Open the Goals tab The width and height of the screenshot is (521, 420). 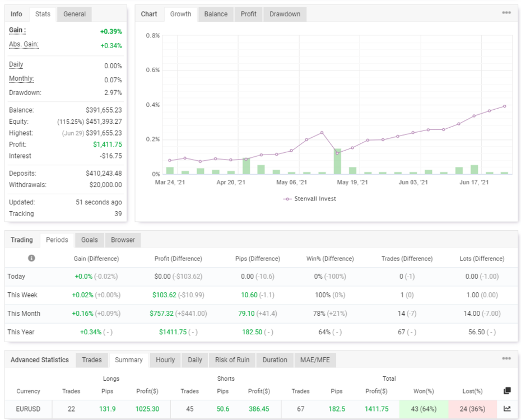tap(90, 240)
